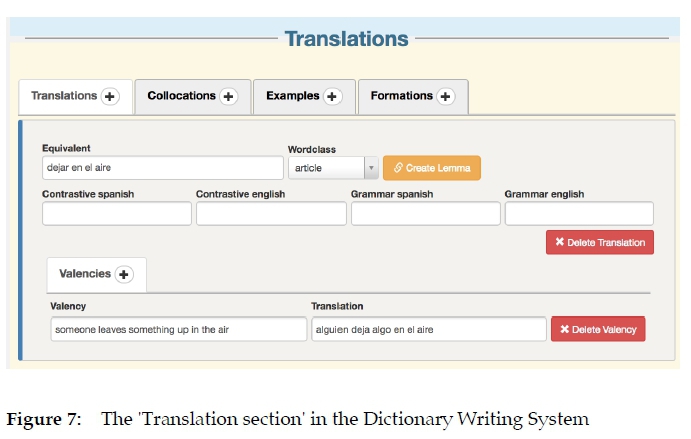This screenshot has width=691, height=439.
Task: Click the plus icon on the Translations tab
Action: pos(110,96)
